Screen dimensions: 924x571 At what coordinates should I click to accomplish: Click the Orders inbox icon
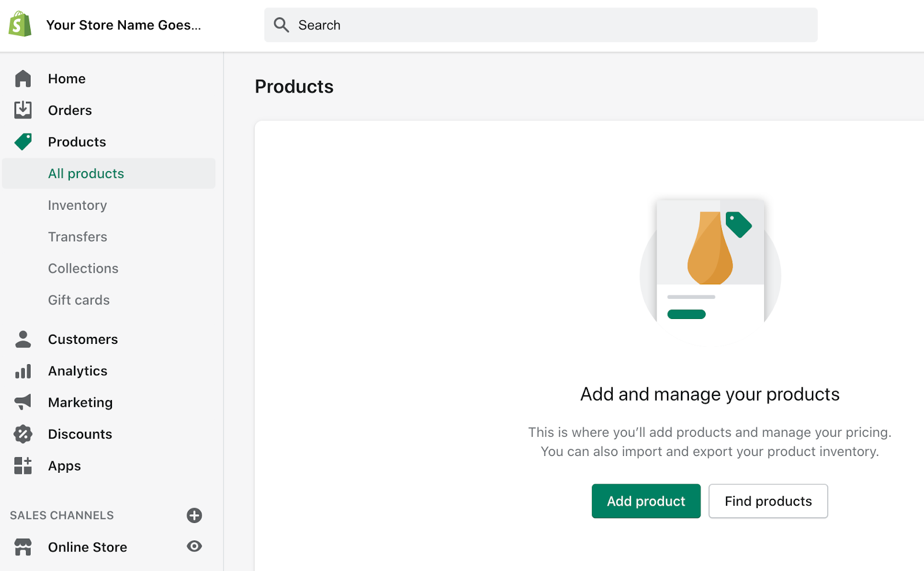click(23, 110)
